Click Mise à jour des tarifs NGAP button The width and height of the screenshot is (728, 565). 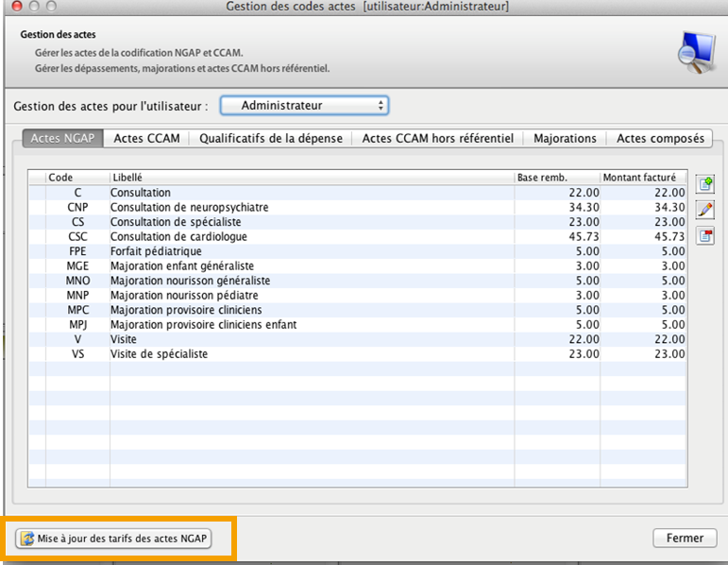[113, 539]
